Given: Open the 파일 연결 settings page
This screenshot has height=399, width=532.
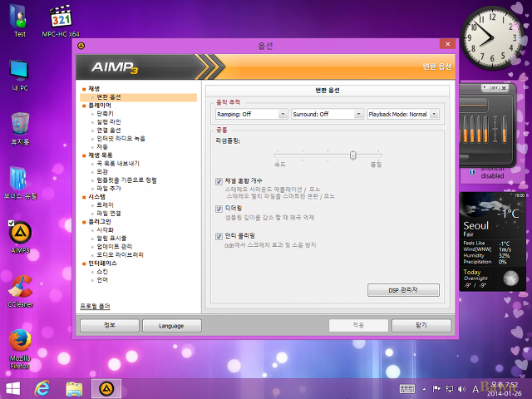Looking at the screenshot, I should coord(109,214).
